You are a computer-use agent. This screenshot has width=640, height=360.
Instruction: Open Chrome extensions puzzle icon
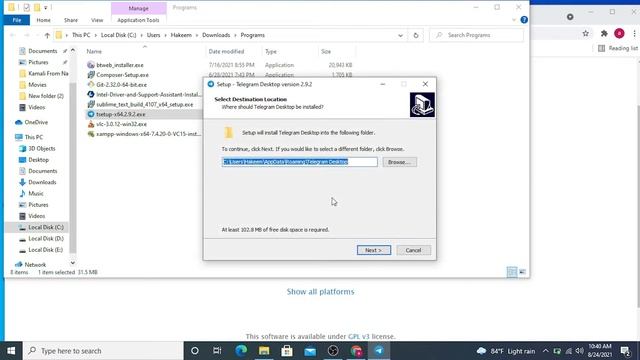604,33
